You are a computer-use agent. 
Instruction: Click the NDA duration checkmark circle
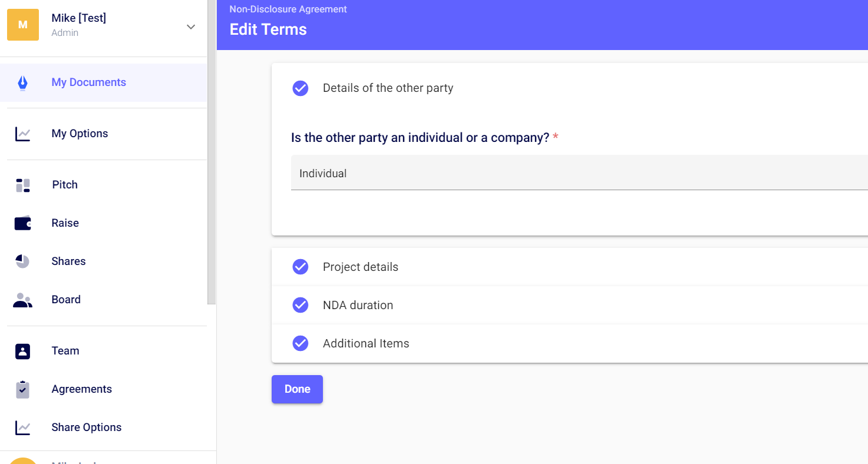[301, 305]
